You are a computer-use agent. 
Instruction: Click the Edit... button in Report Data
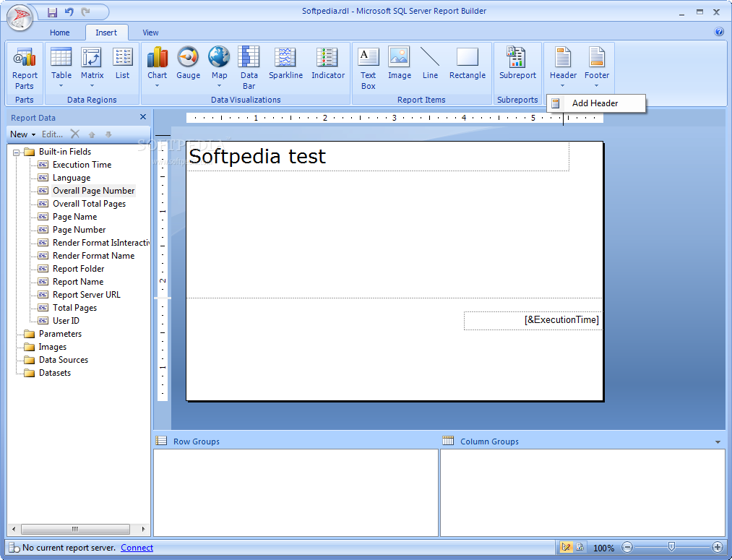[52, 134]
